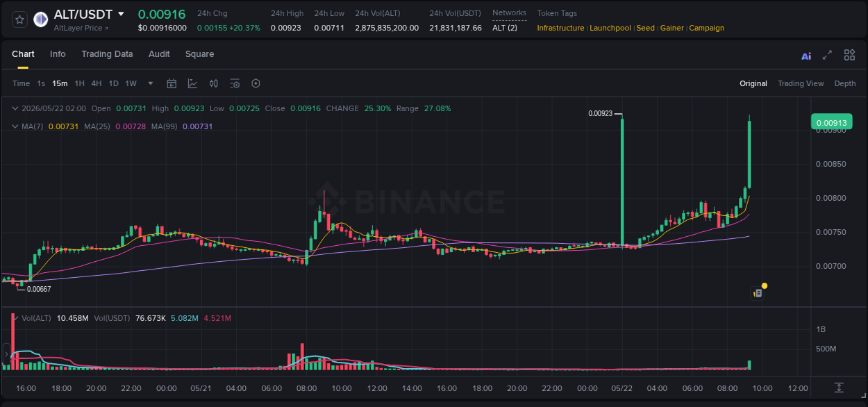Collapse the OHLC data legend row
This screenshot has height=407, width=868.
coord(15,108)
